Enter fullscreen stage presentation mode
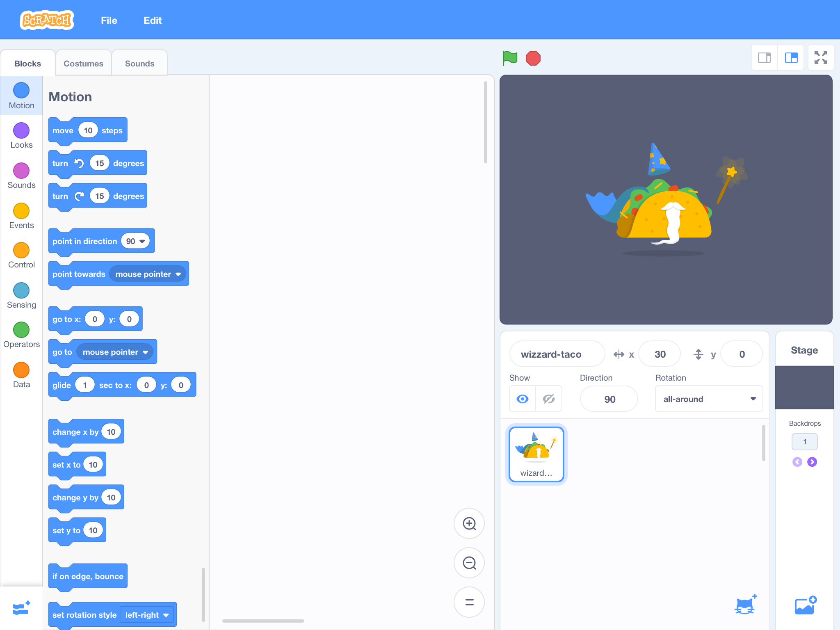The image size is (840, 630). pyautogui.click(x=821, y=58)
